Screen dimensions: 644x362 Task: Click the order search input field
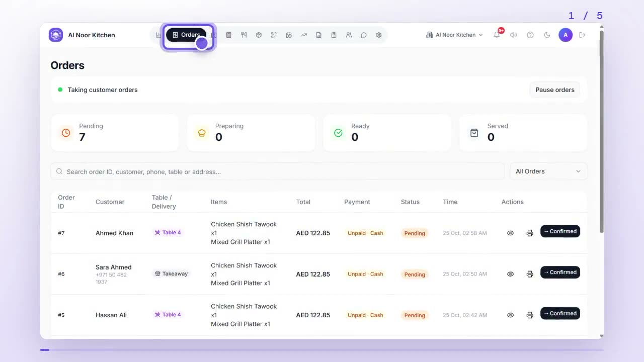[278, 171]
